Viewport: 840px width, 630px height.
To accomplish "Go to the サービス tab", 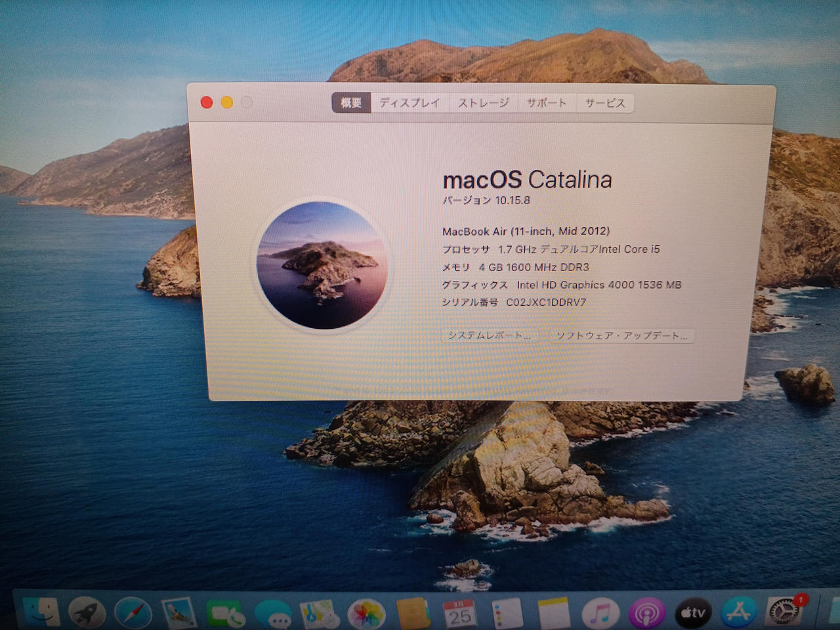I will click(x=605, y=103).
